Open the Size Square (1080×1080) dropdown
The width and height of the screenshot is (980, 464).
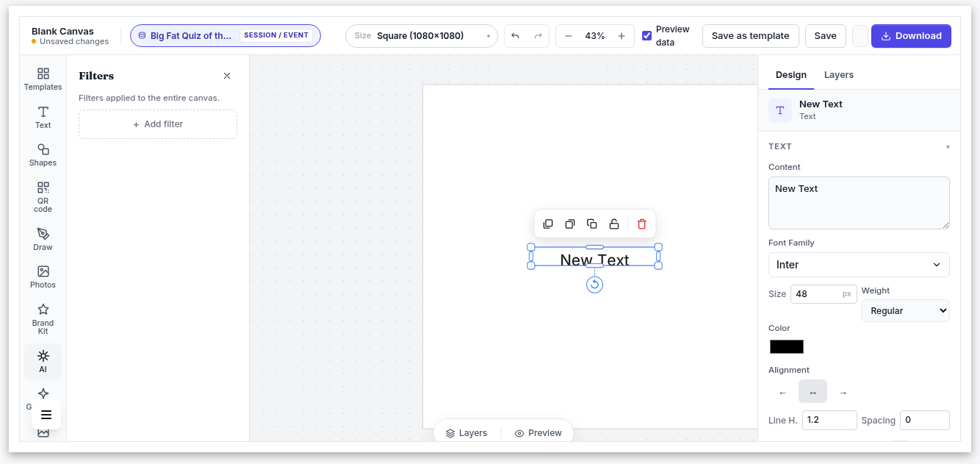pyautogui.click(x=422, y=36)
